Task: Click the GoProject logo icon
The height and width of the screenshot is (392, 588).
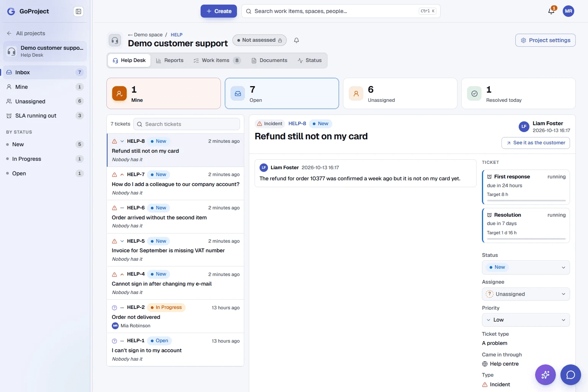Action: [x=11, y=11]
